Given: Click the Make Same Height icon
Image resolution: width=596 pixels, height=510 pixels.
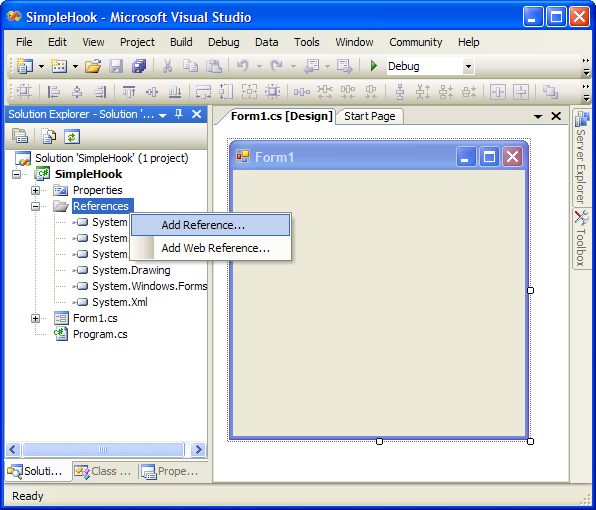Looking at the screenshot, I should point(226,92).
